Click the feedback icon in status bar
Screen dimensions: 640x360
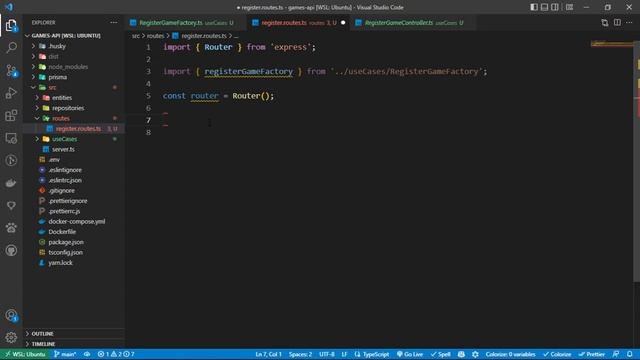click(616, 354)
